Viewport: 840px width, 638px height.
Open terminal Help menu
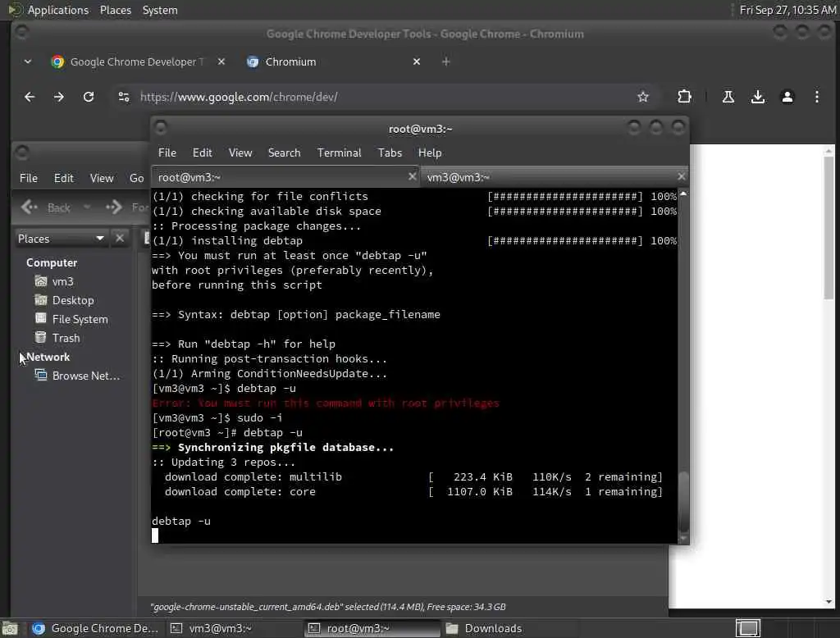click(x=430, y=153)
